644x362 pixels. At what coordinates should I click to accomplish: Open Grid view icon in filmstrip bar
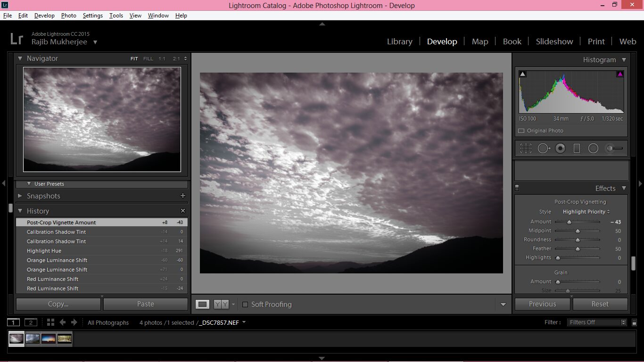coord(50,322)
